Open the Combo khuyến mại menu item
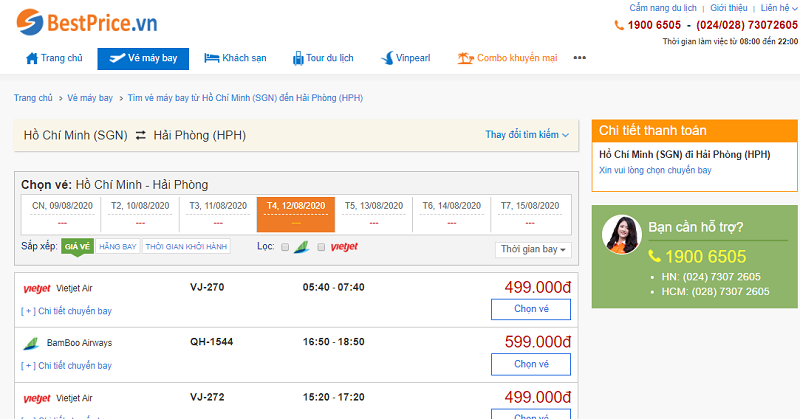The height and width of the screenshot is (419, 800). 507,58
